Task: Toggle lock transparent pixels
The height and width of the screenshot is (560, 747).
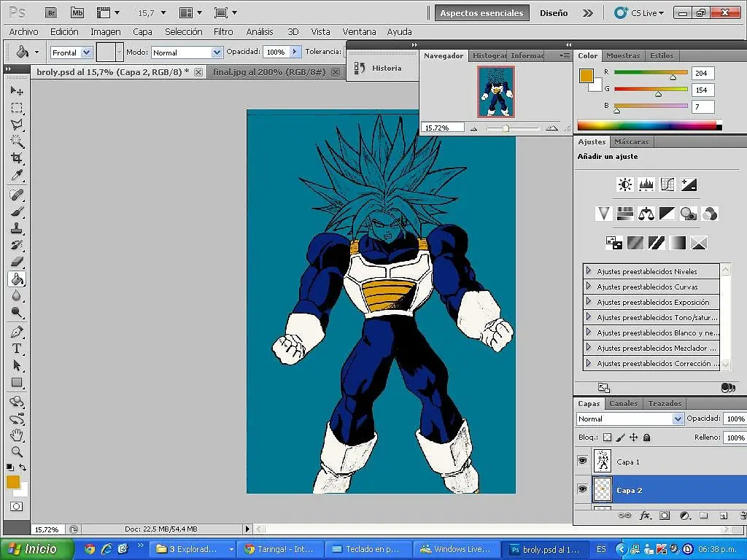Action: [x=607, y=437]
